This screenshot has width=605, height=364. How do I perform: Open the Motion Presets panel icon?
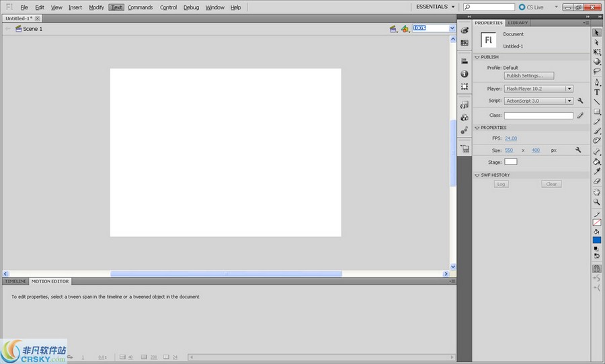[x=465, y=130]
